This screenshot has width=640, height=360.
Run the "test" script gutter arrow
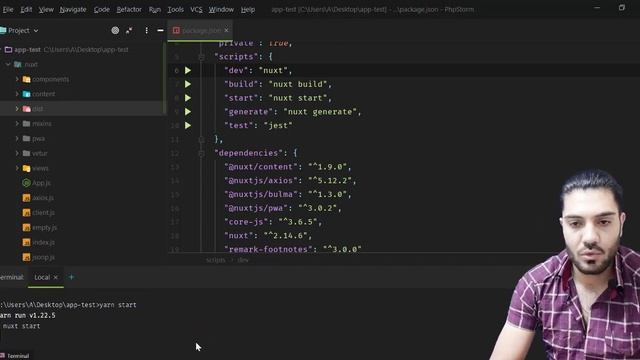point(188,125)
